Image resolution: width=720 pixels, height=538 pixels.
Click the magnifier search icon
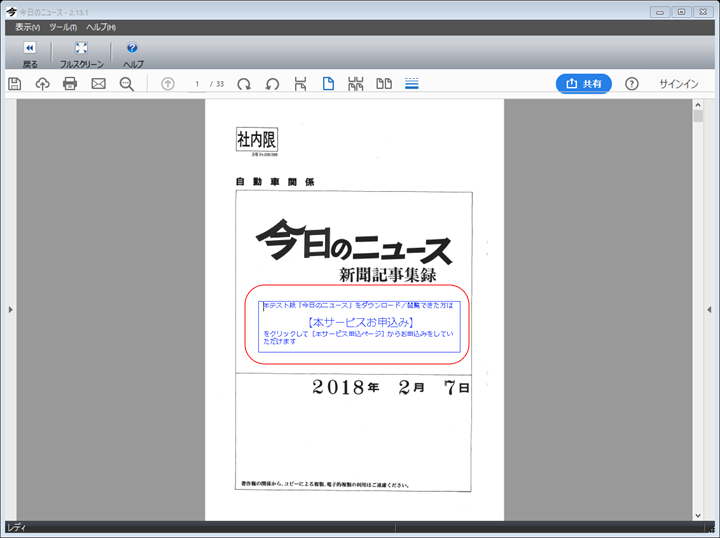tap(127, 84)
